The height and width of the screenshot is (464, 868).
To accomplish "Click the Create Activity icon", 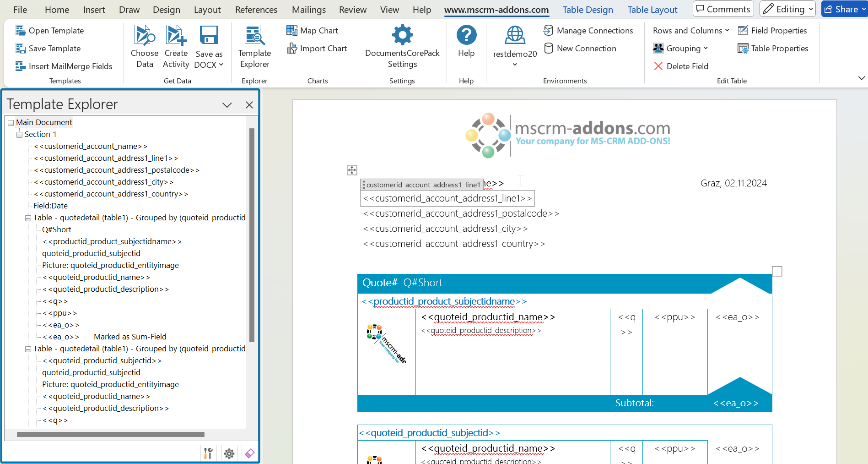I will [x=176, y=46].
